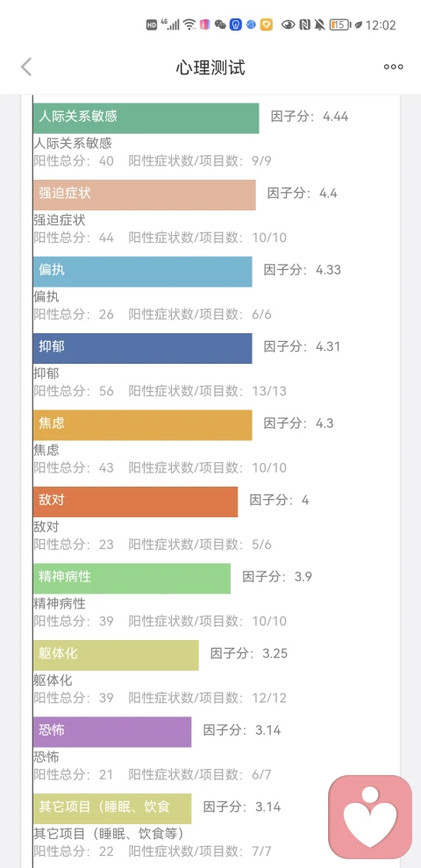Viewport: 421px width, 868px height.
Task: Select the orange 敌对 bar
Action: point(135,502)
